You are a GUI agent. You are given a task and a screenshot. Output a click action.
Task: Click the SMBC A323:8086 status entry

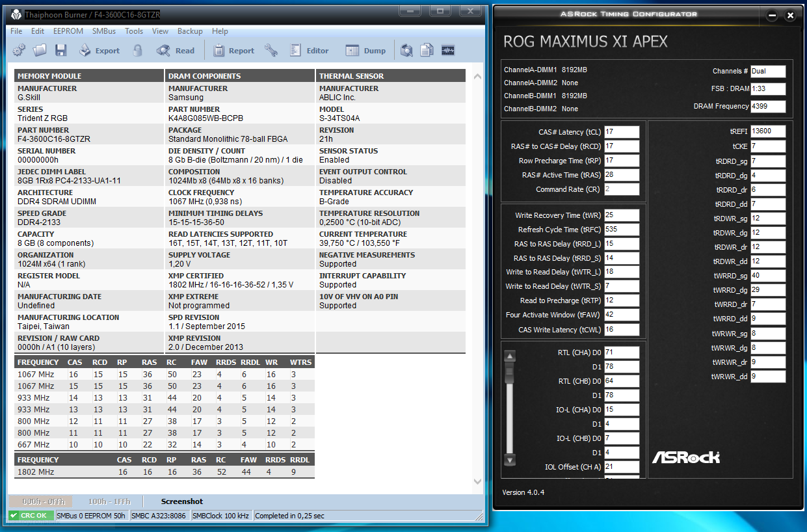(x=159, y=516)
